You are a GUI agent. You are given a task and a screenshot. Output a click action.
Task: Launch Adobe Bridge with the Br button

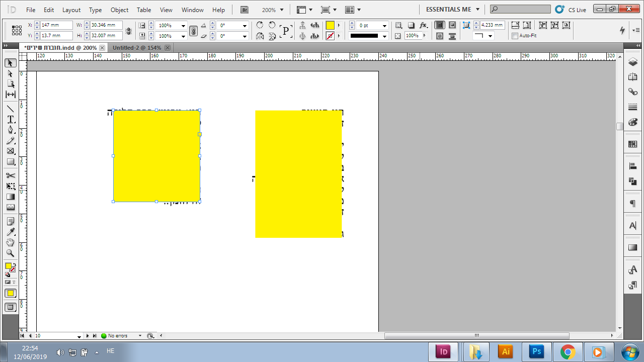click(245, 10)
